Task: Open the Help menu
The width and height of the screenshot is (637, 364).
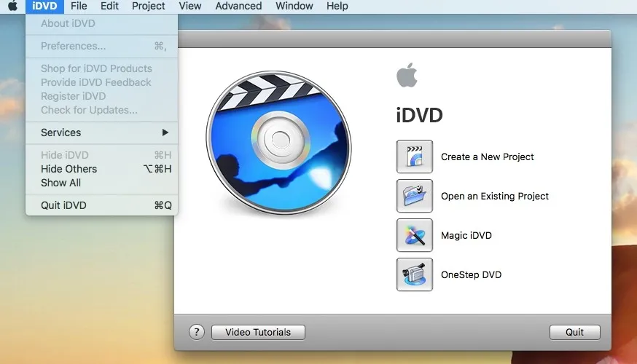Action: click(x=337, y=6)
